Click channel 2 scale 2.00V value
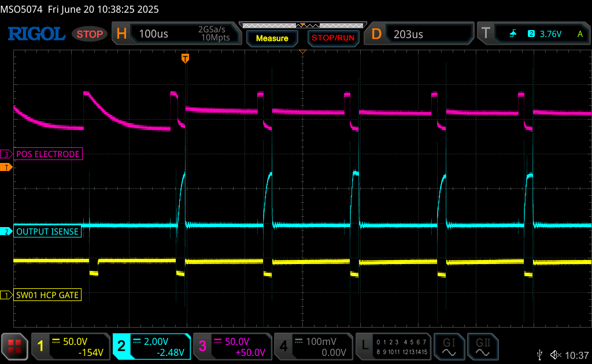Viewport: 592px width, 364px height. tap(156, 341)
